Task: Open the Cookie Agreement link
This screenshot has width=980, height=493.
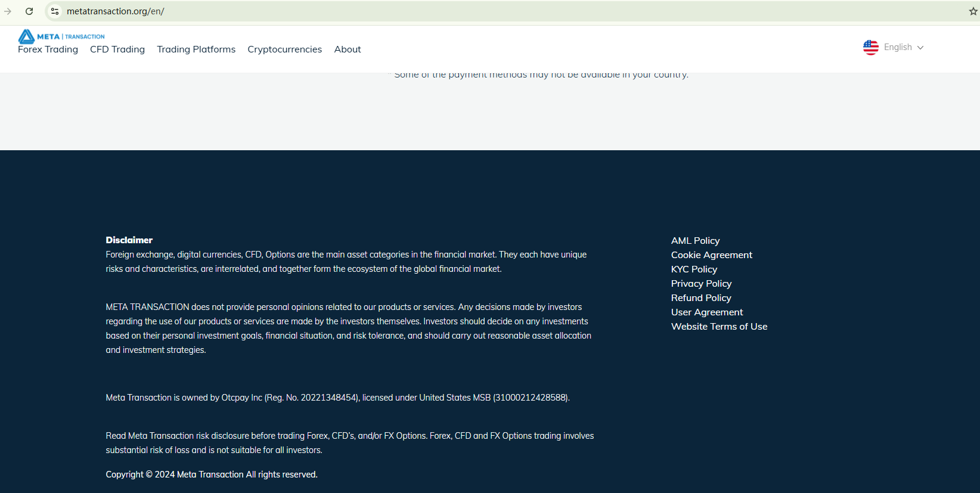Action: (x=712, y=255)
